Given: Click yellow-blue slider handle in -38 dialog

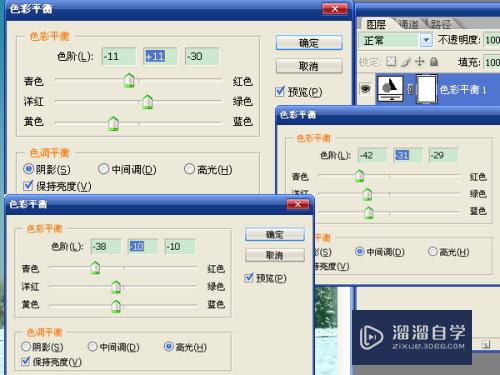Looking at the screenshot, I should (116, 306).
